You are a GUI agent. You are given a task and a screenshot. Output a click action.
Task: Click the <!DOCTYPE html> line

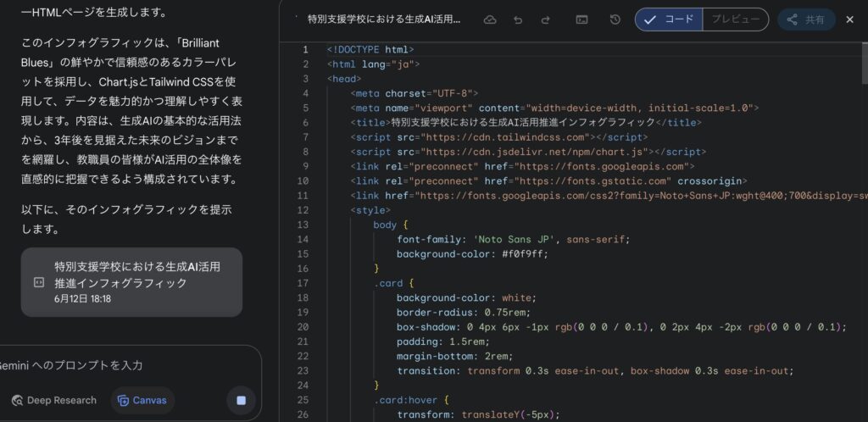tap(370, 50)
